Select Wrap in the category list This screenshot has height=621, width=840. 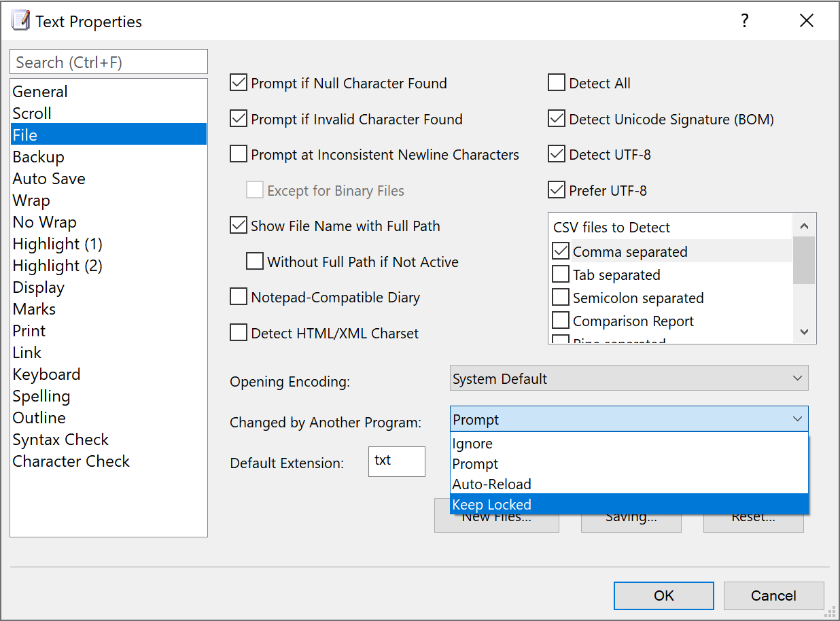[109, 200]
